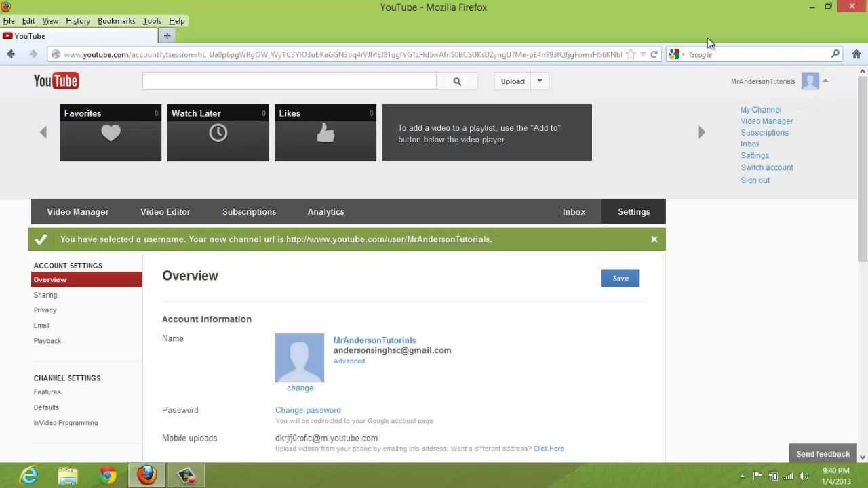The image size is (868, 488).
Task: Click the Upload button
Action: coord(513,81)
